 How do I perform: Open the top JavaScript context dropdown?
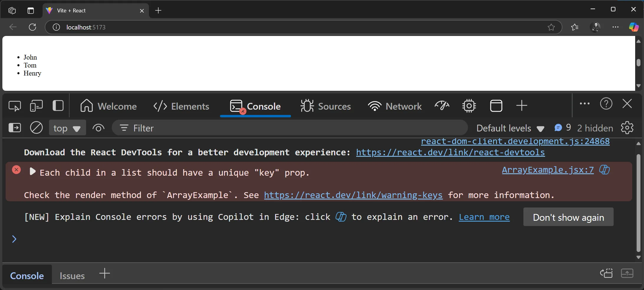pyautogui.click(x=67, y=128)
